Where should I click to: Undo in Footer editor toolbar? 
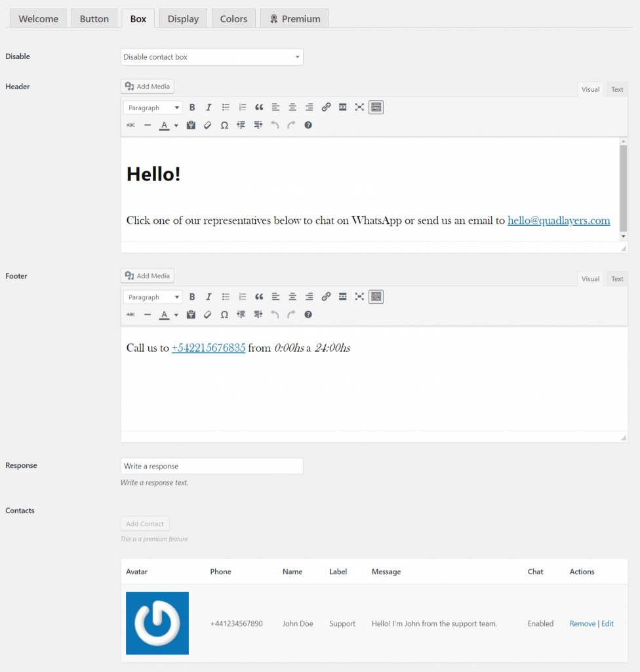tap(275, 314)
